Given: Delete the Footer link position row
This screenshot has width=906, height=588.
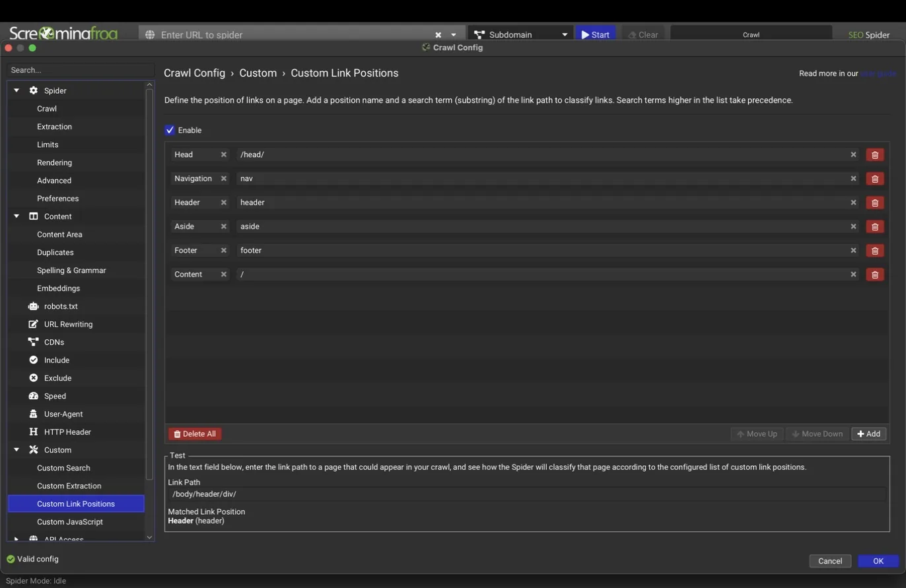Looking at the screenshot, I should click(874, 251).
